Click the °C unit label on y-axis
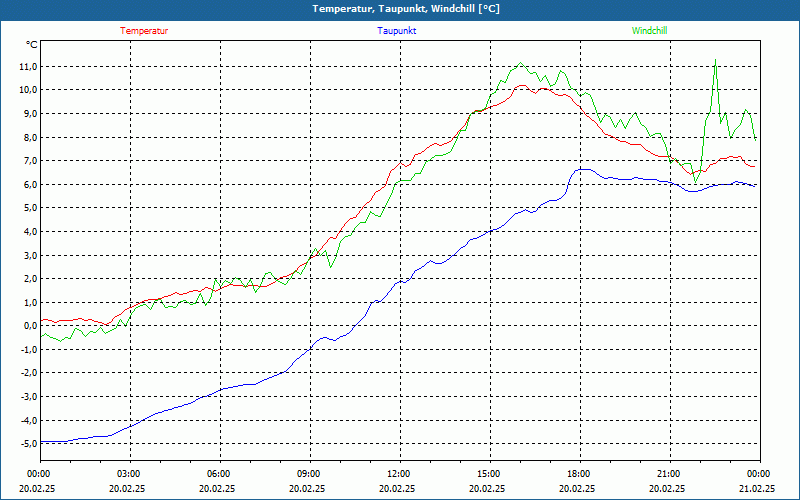Screen dimensions: 800x500 pyautogui.click(x=32, y=45)
